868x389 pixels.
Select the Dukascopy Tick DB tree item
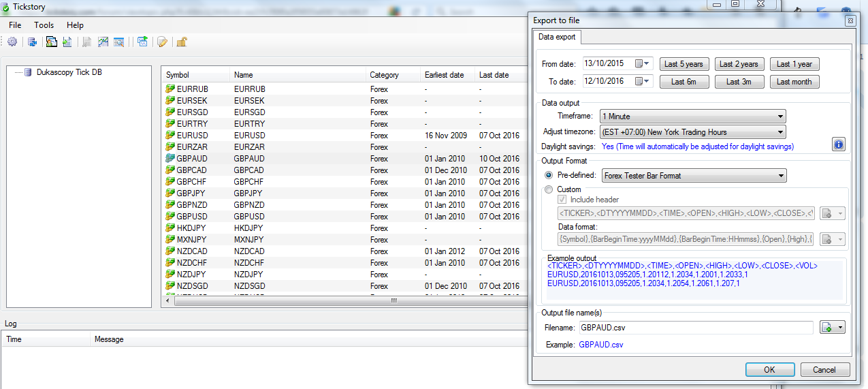coord(69,72)
